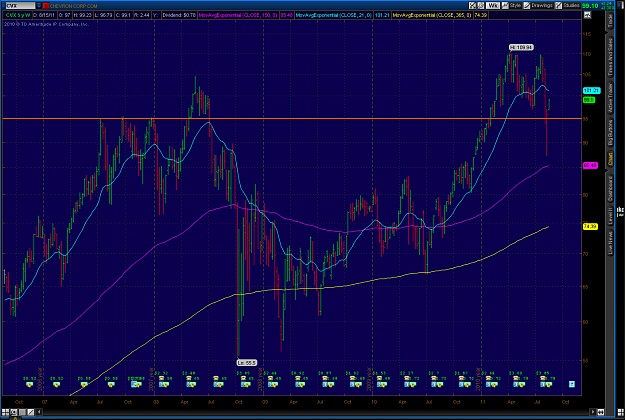Select the orange horizontal price level line
This screenshot has height=420, width=625.
(291, 118)
